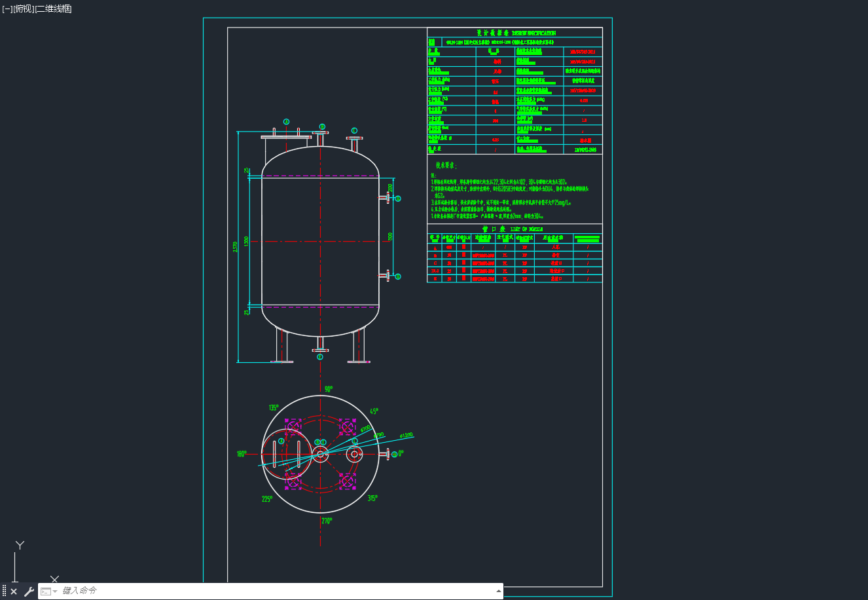Select the 225° angle label
The height and width of the screenshot is (600, 868).
point(266,499)
